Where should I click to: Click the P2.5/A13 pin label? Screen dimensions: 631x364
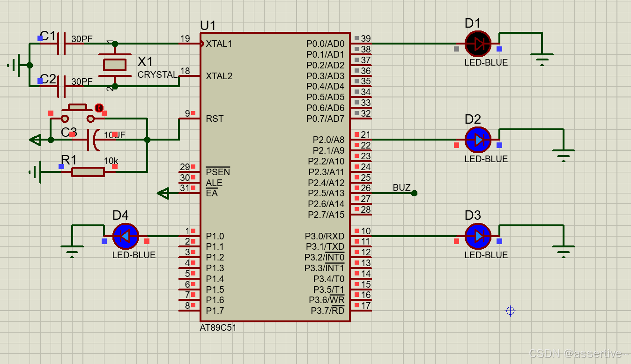point(326,193)
